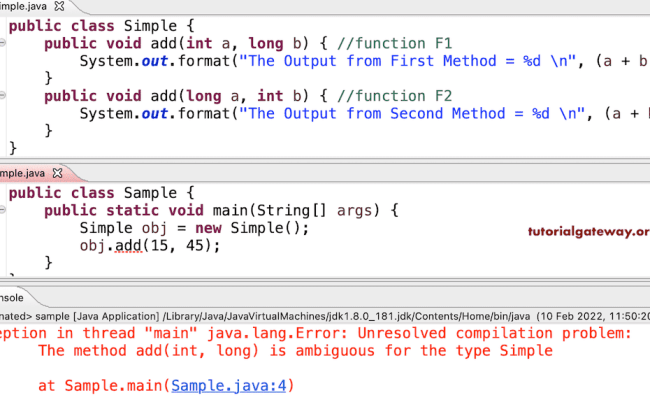Open the Sample.java:4 stack trace link
Screen dimensions: 650x400
pos(228,386)
